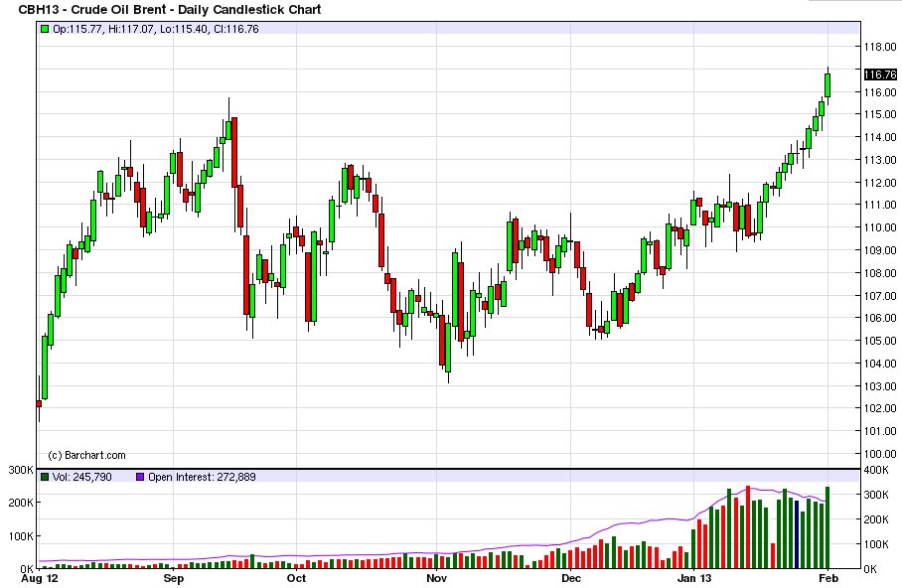This screenshot has height=588, width=902.
Task: Click the highlighted 116.76 last-price label
Action: point(880,74)
